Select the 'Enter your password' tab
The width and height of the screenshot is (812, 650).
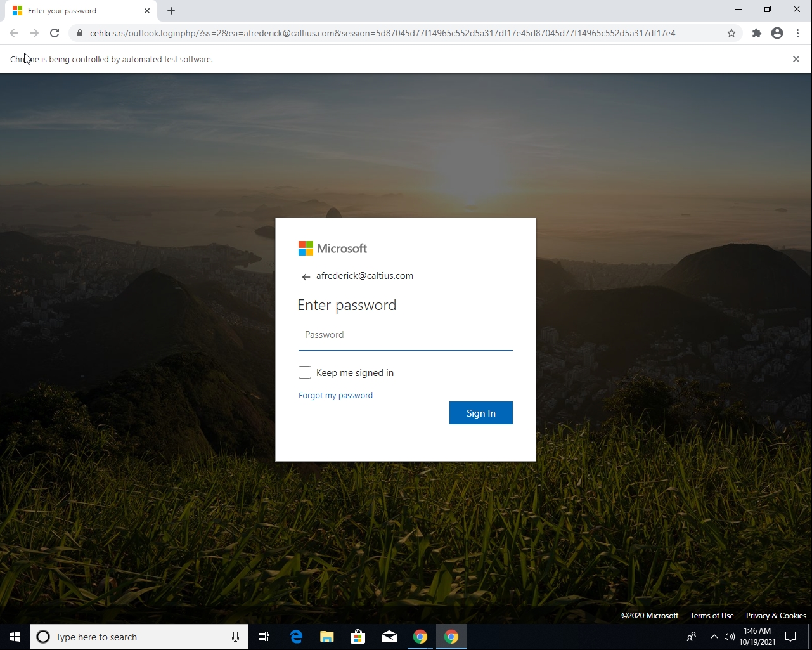[81, 11]
